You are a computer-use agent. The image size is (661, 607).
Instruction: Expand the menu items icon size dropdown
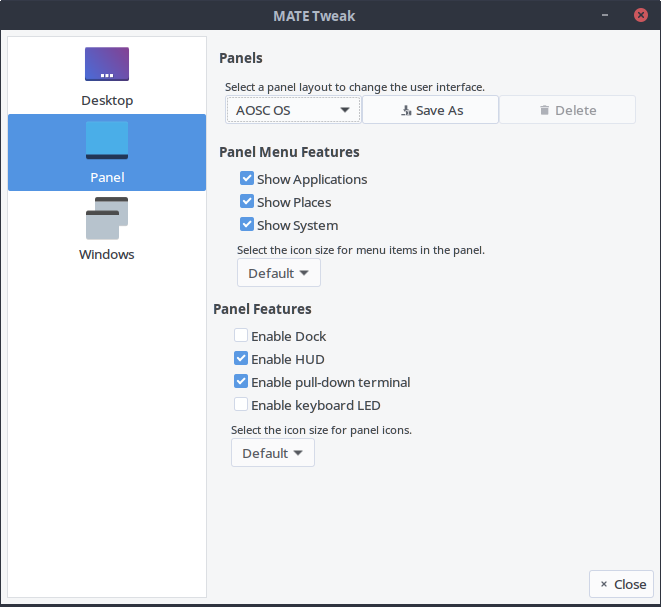click(x=278, y=273)
